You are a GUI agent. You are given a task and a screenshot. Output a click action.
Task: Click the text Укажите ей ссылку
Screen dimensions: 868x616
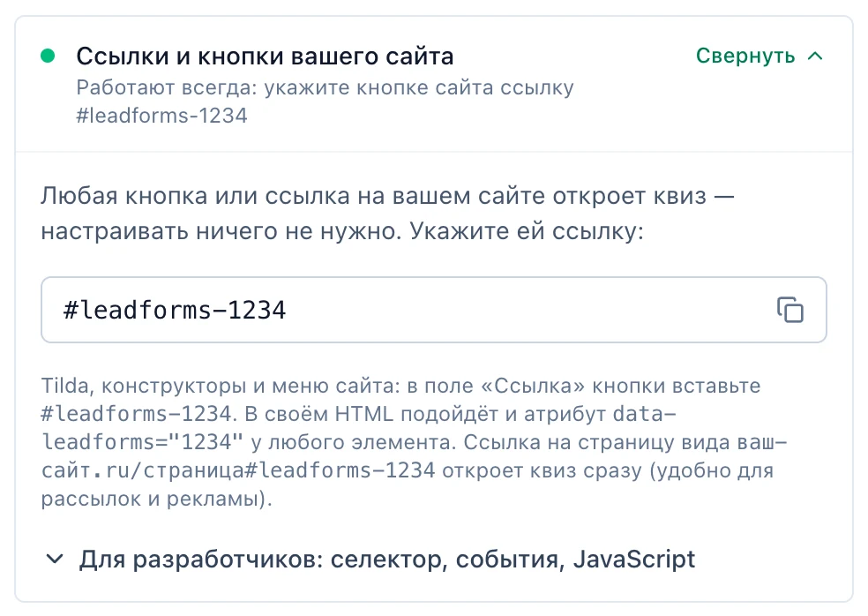[527, 231]
